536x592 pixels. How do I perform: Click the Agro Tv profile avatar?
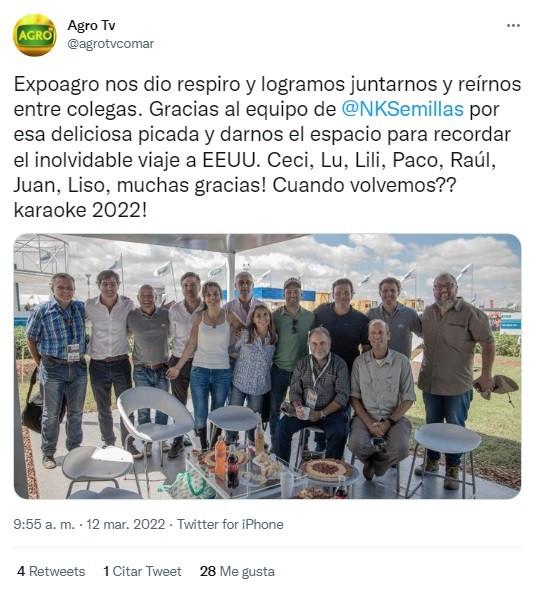click(35, 35)
